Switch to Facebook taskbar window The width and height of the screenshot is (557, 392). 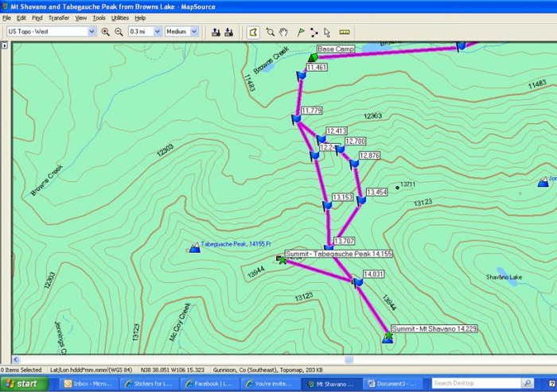pyautogui.click(x=209, y=384)
